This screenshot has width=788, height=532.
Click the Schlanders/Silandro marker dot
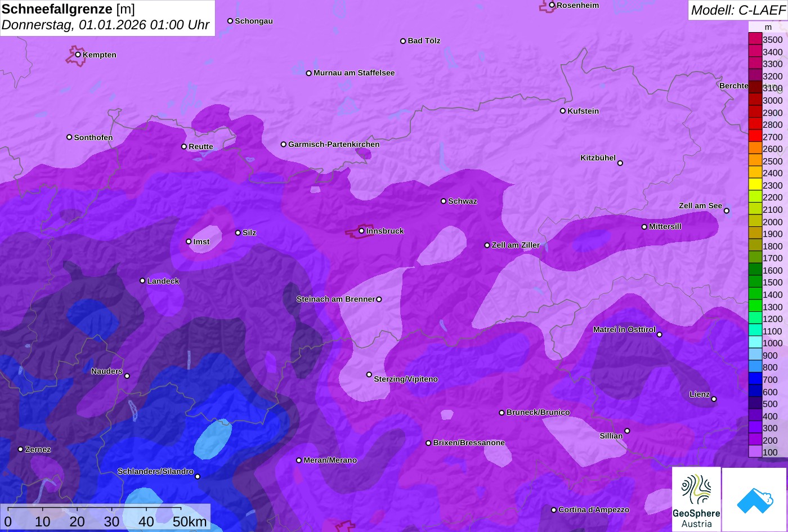[198, 477]
